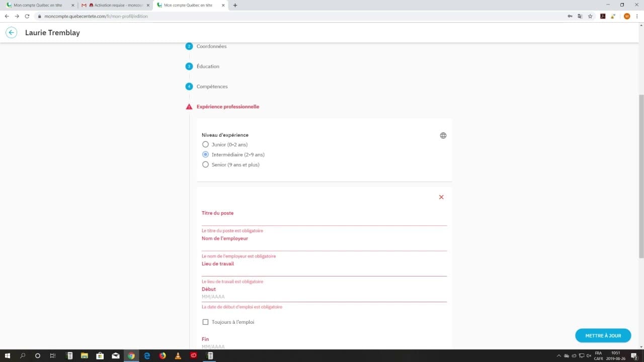Open Microsoft Edge from the taskbar
This screenshot has width=644, height=362.
click(x=147, y=355)
